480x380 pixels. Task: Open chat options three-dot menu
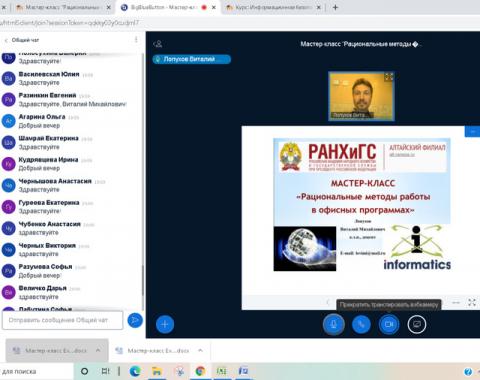coord(136,40)
